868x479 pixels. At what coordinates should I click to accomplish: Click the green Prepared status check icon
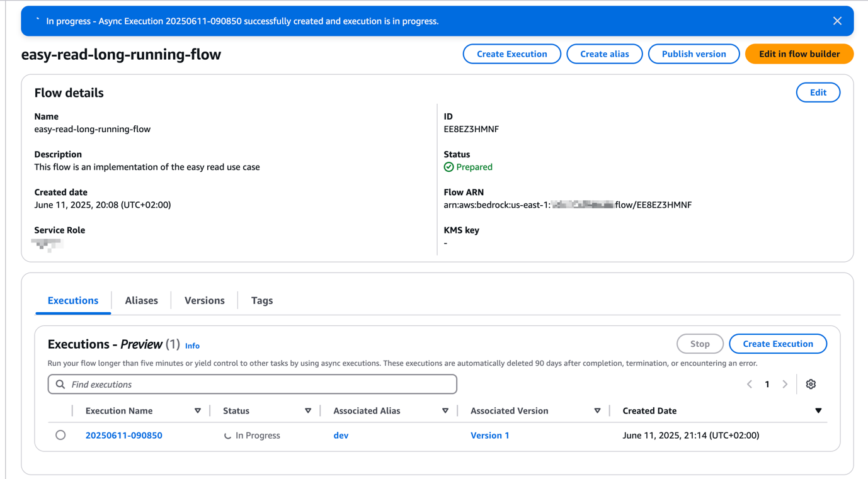448,167
